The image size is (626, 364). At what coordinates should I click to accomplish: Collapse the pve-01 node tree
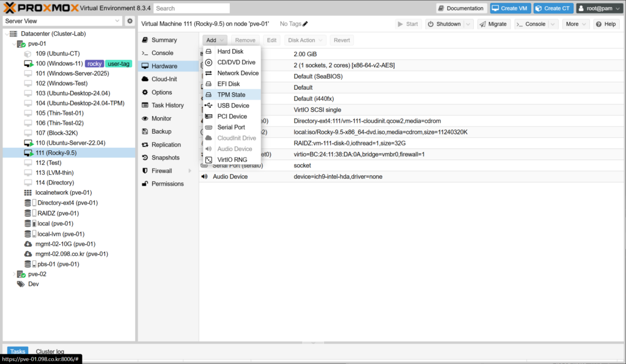(15, 44)
